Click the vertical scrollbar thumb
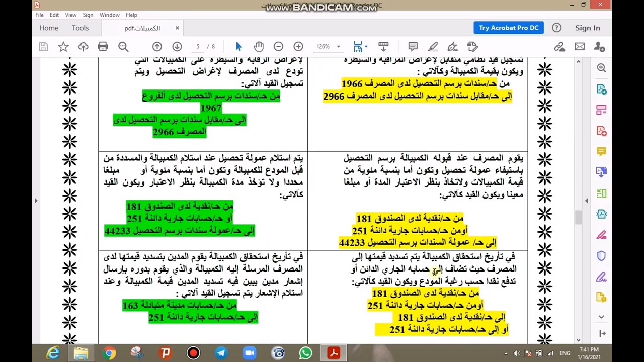Viewport: 644px width, 362px height. 578,217
